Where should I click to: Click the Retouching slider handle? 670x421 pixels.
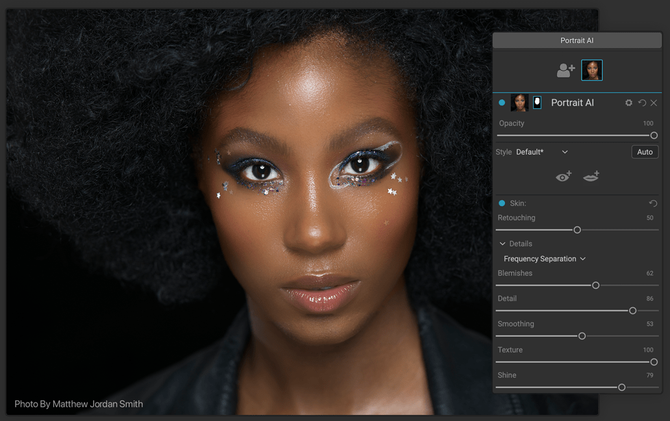(x=577, y=230)
